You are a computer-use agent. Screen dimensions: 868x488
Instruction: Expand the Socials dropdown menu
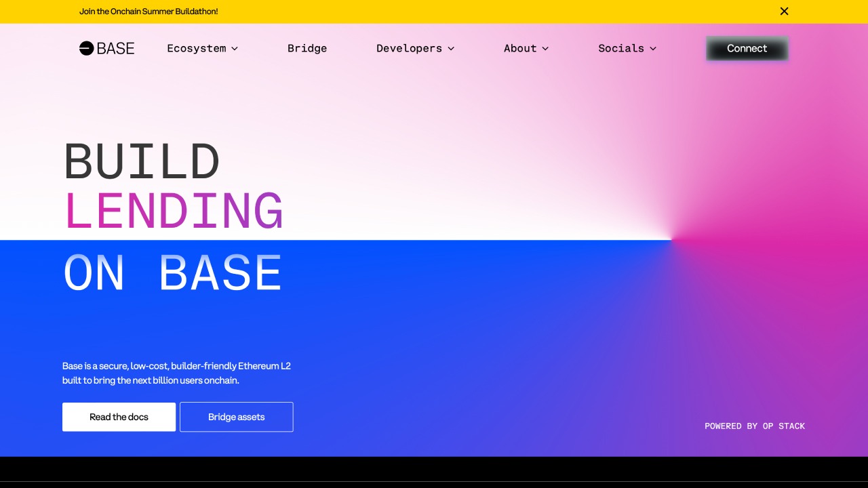click(627, 48)
